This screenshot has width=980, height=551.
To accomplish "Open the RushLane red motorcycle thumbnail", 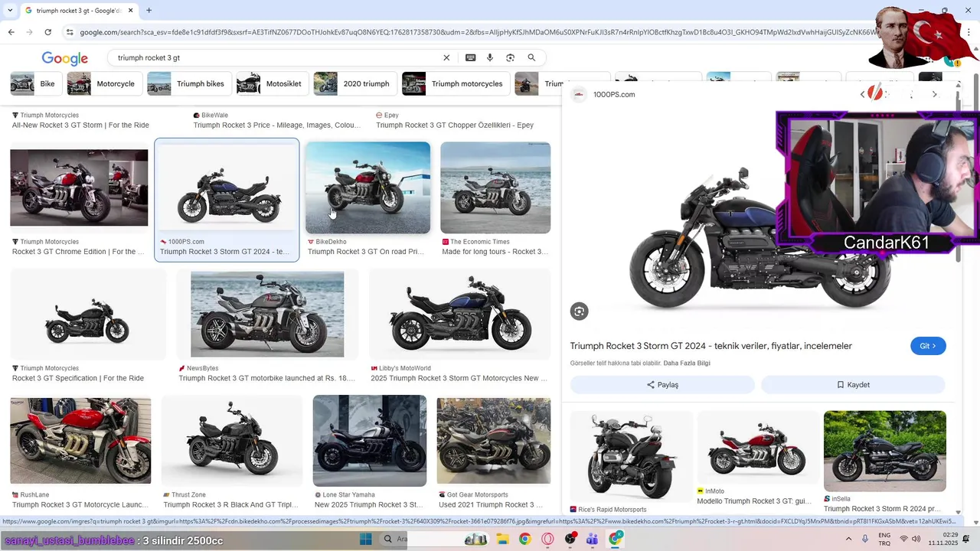I will (x=80, y=441).
